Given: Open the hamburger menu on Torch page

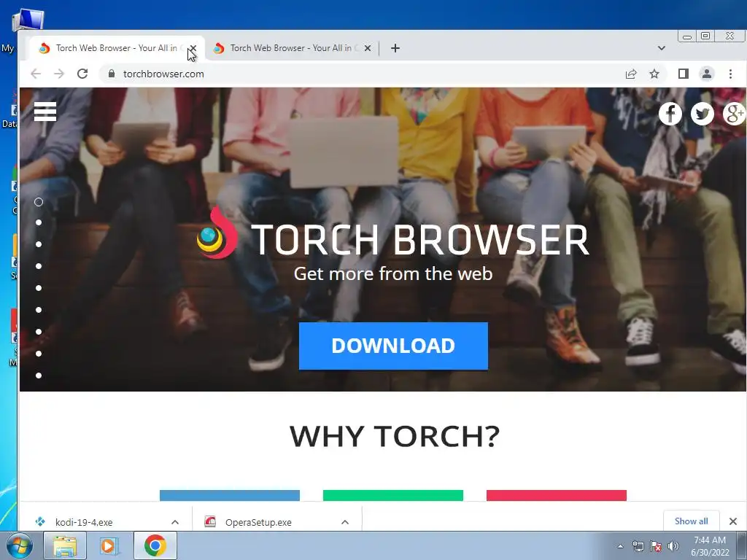Looking at the screenshot, I should click(45, 112).
